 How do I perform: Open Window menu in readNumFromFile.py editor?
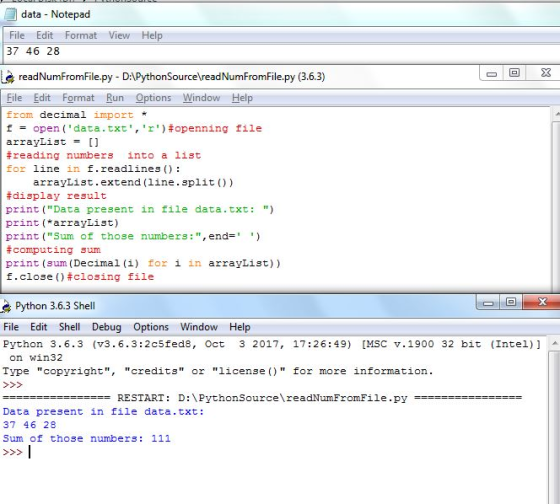201,98
